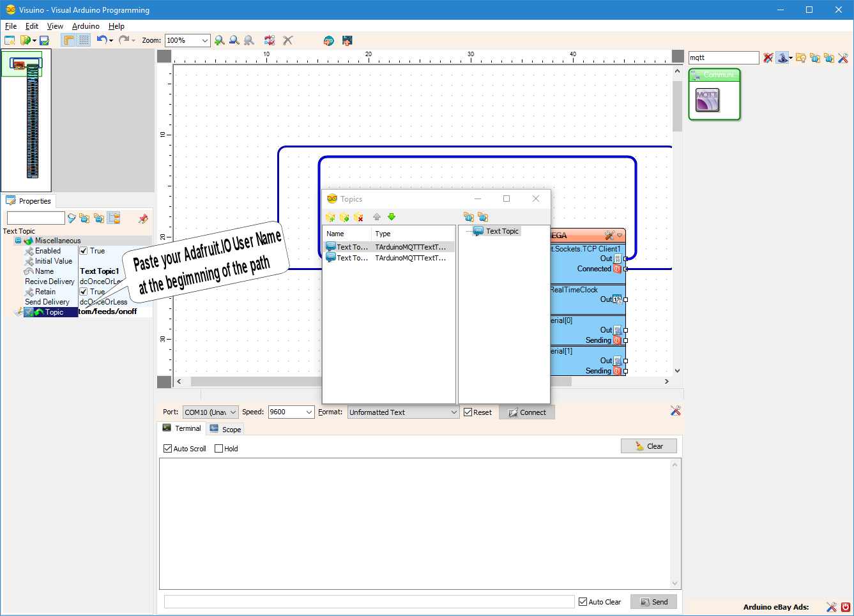
Task: Click the Send button
Action: (653, 602)
